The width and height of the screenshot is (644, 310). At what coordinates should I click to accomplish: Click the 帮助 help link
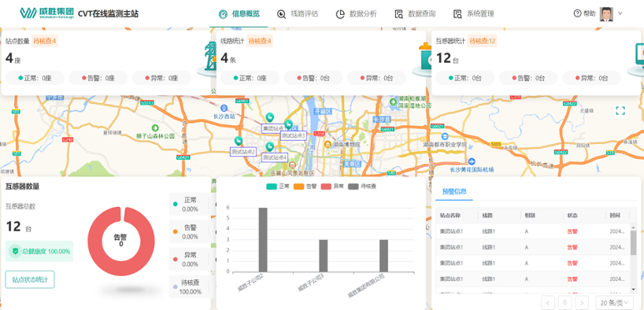[590, 13]
